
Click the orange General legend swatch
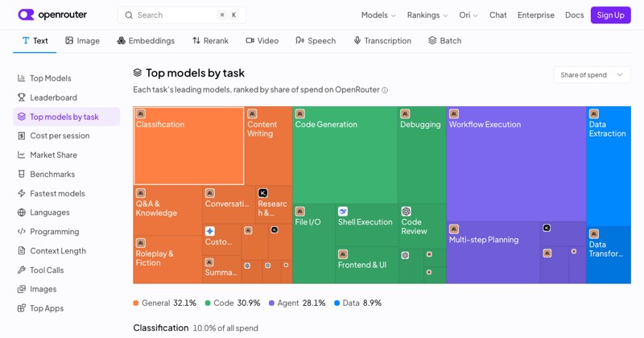click(x=135, y=303)
